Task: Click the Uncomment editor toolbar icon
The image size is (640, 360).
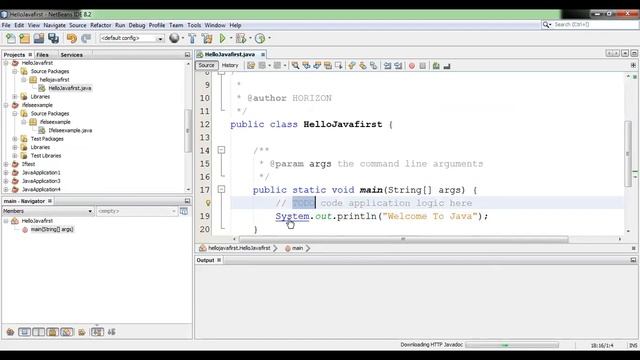Action: pos(447,66)
